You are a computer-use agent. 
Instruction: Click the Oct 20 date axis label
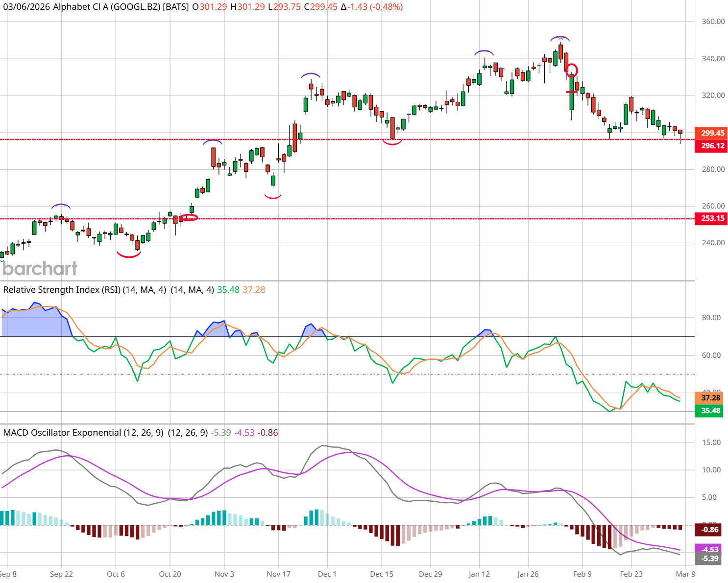pos(170,574)
